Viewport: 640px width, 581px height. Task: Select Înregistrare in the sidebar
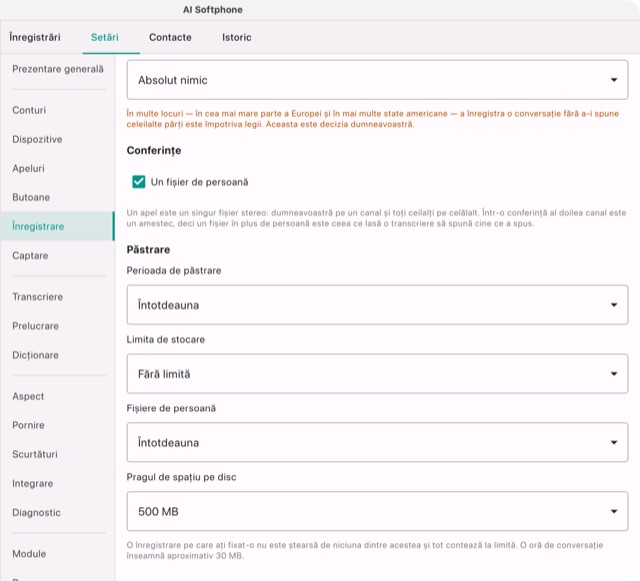58,226
